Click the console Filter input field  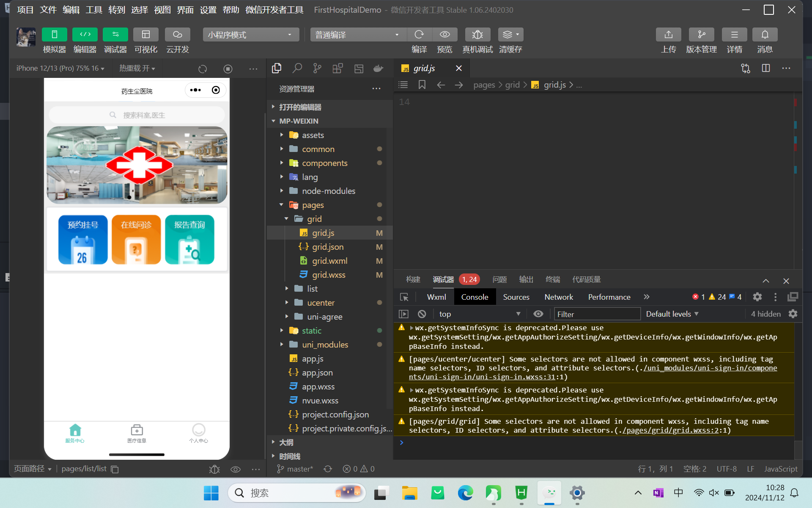[x=597, y=314]
